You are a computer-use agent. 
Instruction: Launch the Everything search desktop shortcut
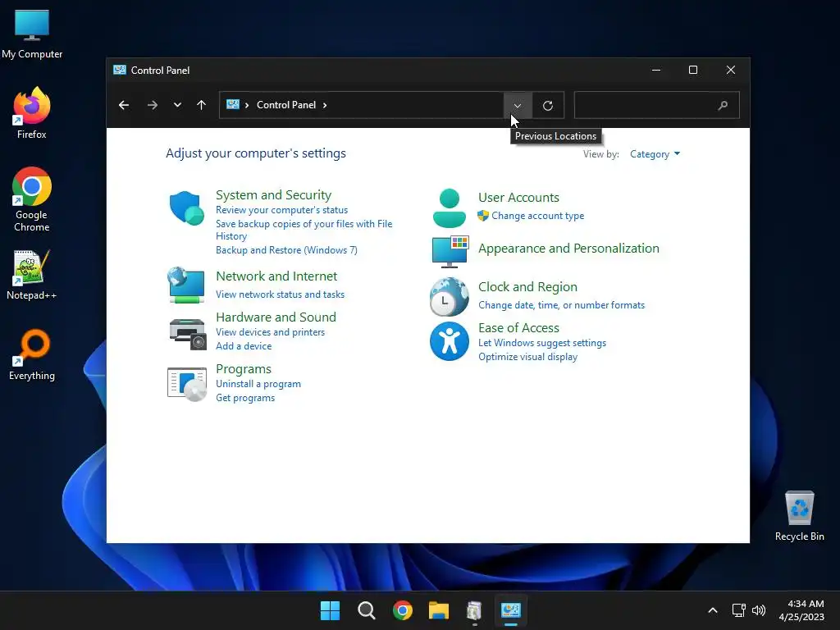(x=32, y=354)
